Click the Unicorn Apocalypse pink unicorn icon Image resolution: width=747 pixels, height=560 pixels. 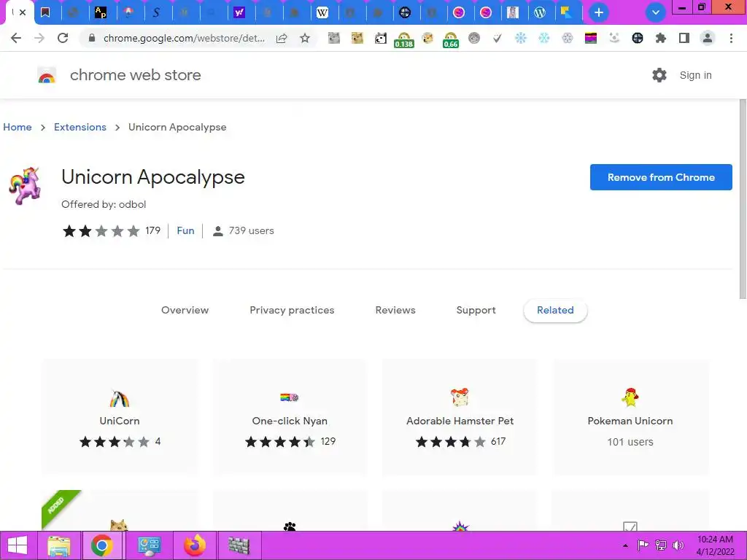pyautogui.click(x=25, y=186)
